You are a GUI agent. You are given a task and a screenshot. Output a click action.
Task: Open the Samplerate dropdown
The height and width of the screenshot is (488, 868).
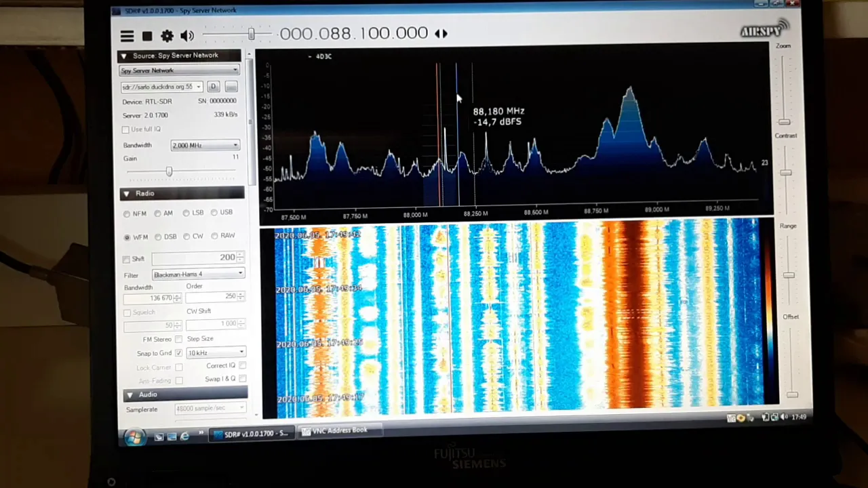(210, 408)
